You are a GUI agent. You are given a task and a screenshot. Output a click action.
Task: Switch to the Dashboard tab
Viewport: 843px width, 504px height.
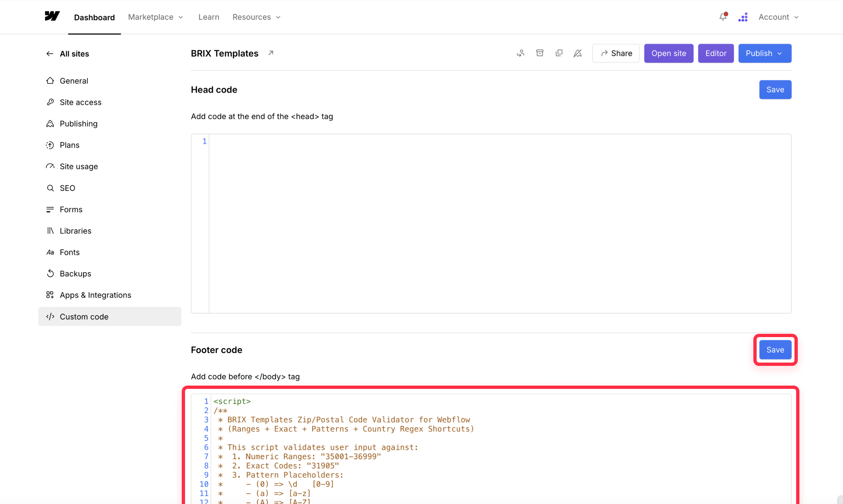tap(94, 17)
